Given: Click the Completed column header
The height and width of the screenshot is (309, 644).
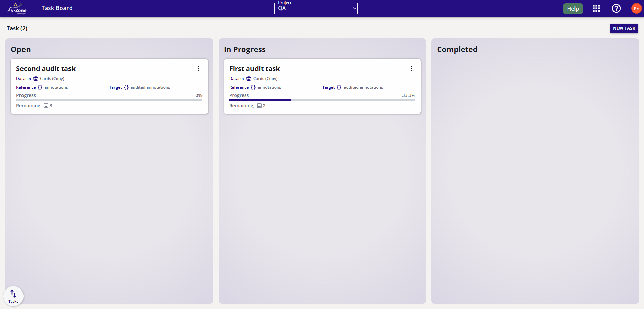Looking at the screenshot, I should tap(457, 49).
